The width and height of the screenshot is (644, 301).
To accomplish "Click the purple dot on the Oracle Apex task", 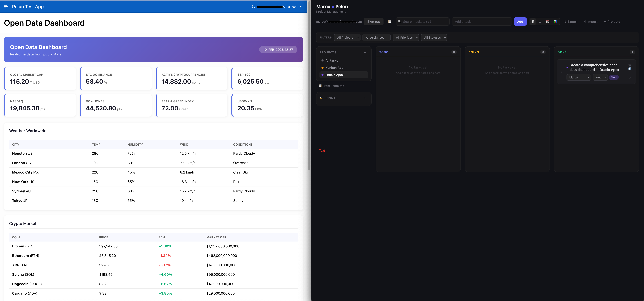I will pyautogui.click(x=567, y=68).
